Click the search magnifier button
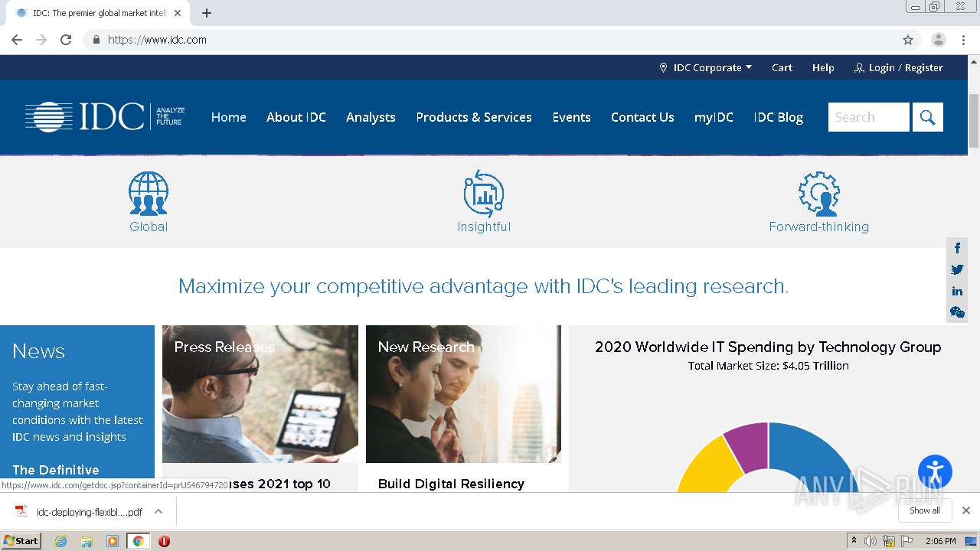The image size is (980, 551). pyautogui.click(x=927, y=117)
